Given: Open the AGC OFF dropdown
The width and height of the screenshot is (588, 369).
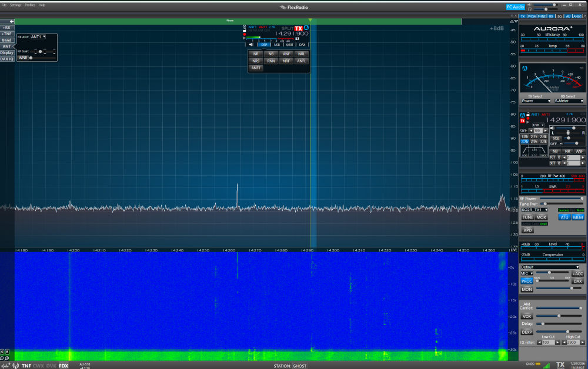Looking at the screenshot, I should tap(556, 144).
